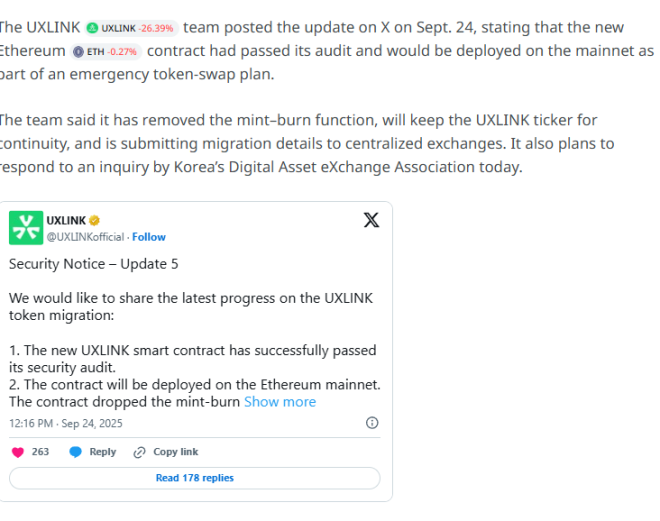Expand tweet with Show more
This screenshot has width=660, height=521.
pos(280,402)
